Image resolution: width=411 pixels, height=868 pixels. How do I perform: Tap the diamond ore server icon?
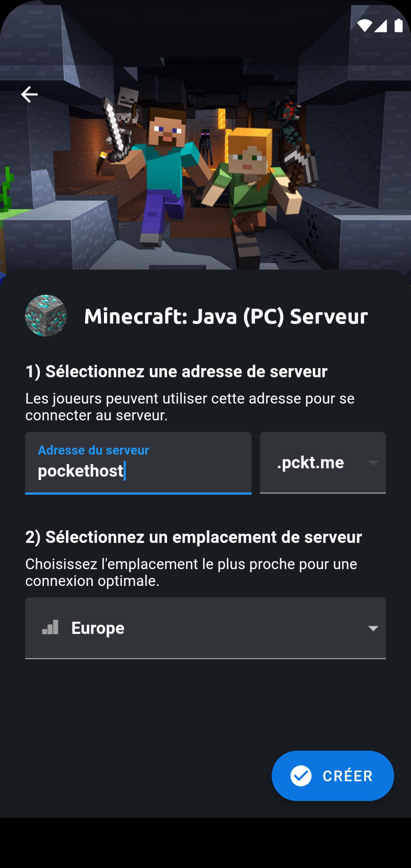click(x=46, y=316)
